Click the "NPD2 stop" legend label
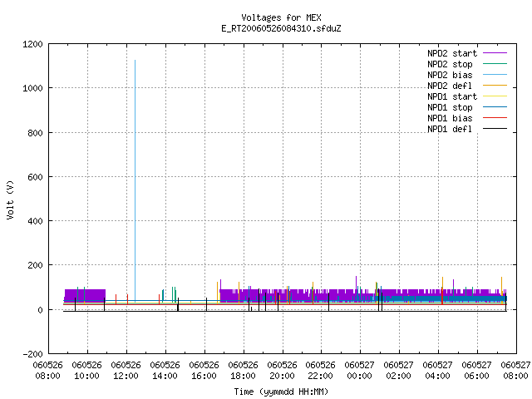This screenshot has width=532, height=399. coord(450,64)
